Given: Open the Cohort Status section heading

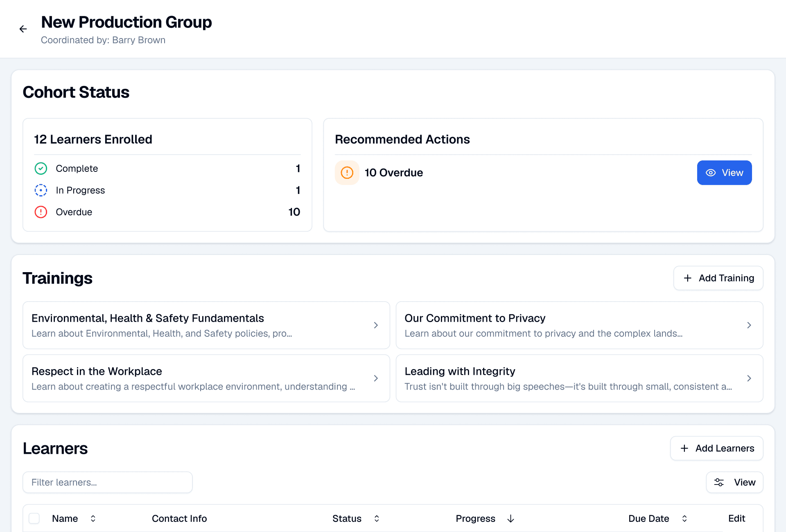Looking at the screenshot, I should tap(76, 92).
